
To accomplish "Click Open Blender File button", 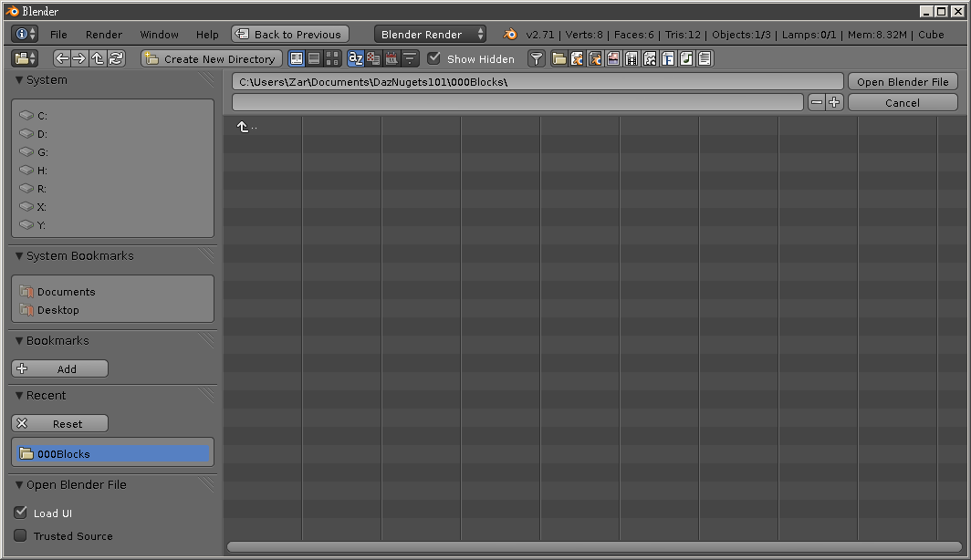I will click(x=903, y=82).
